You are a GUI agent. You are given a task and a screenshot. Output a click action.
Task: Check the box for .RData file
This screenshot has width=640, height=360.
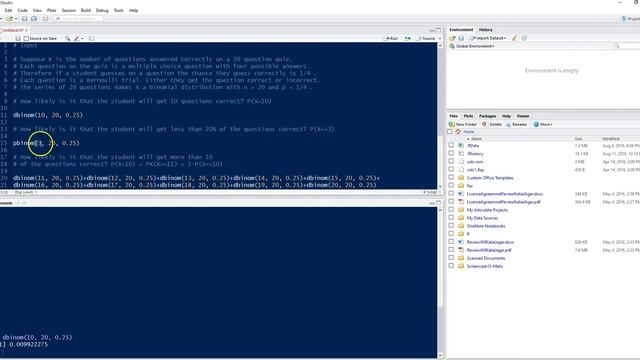[x=451, y=145]
